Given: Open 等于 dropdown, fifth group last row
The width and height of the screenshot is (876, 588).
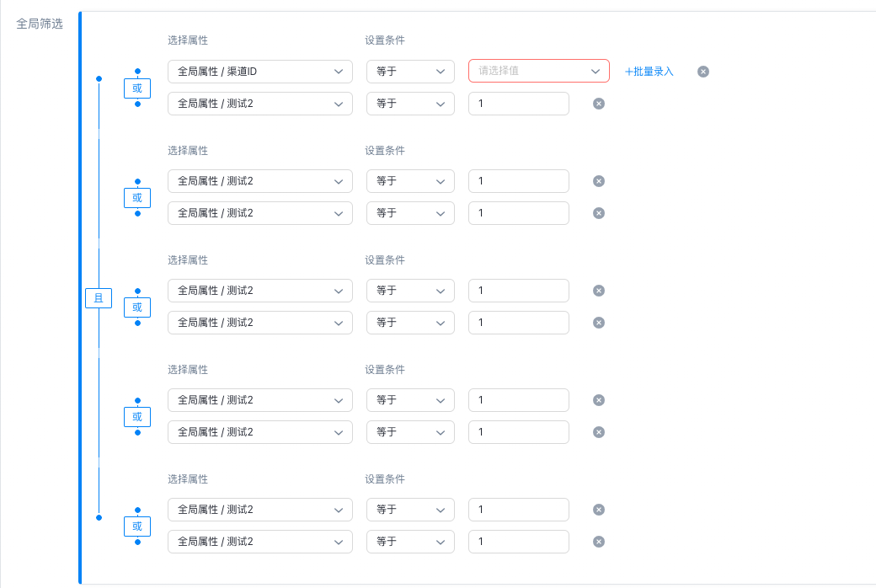Looking at the screenshot, I should [410, 542].
